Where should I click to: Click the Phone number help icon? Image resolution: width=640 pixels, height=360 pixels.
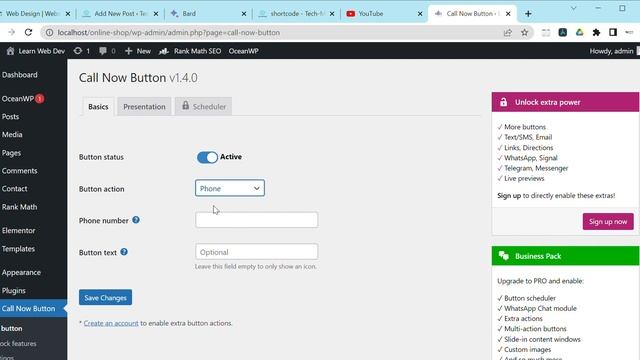pyautogui.click(x=136, y=220)
